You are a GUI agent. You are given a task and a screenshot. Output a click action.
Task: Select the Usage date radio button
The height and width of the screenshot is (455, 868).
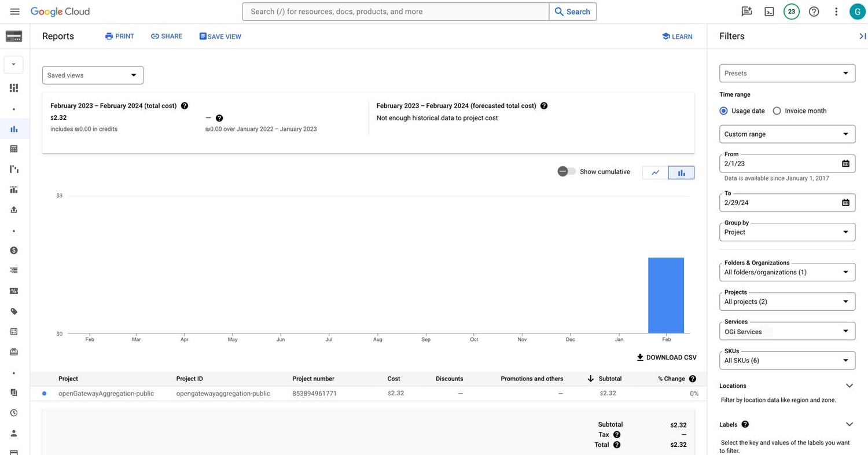[x=723, y=111]
